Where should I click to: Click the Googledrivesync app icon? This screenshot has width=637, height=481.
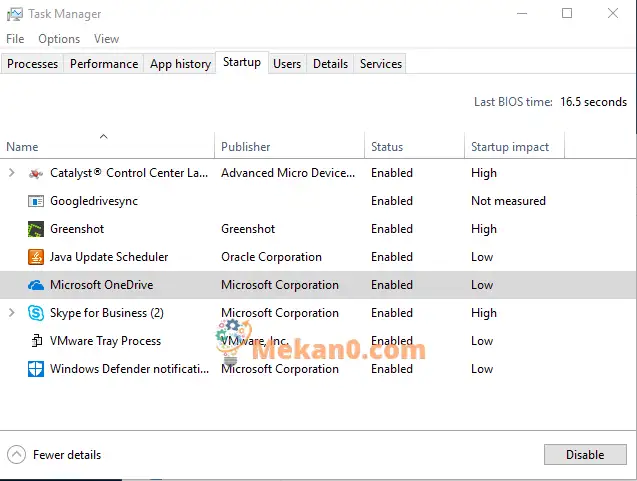click(36, 201)
